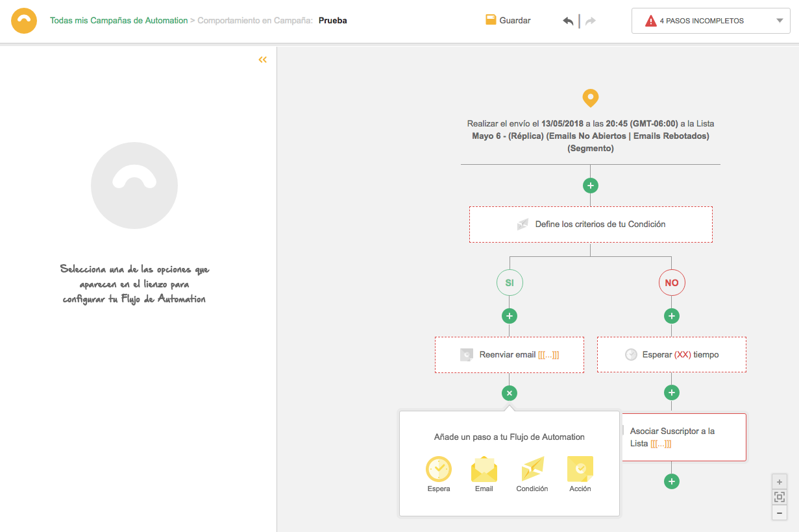Select the Email envelope step icon
Screen dimensions: 799x532
click(x=484, y=469)
